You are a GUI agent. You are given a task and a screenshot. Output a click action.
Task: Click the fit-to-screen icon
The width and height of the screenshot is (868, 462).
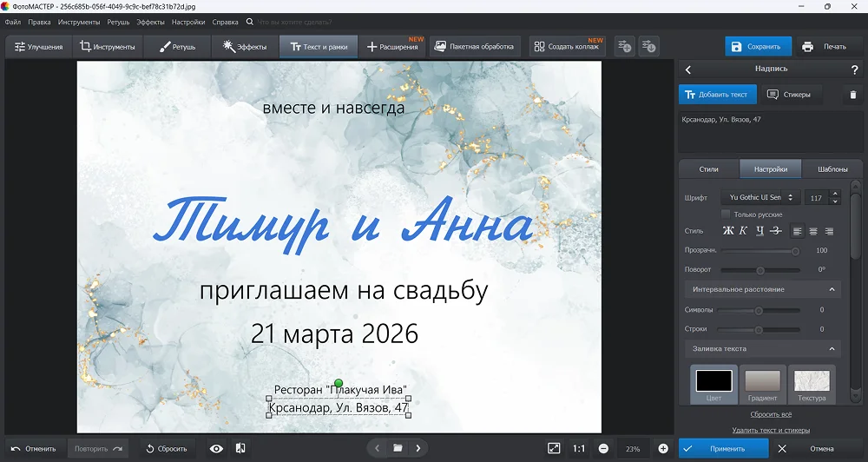[x=554, y=448]
